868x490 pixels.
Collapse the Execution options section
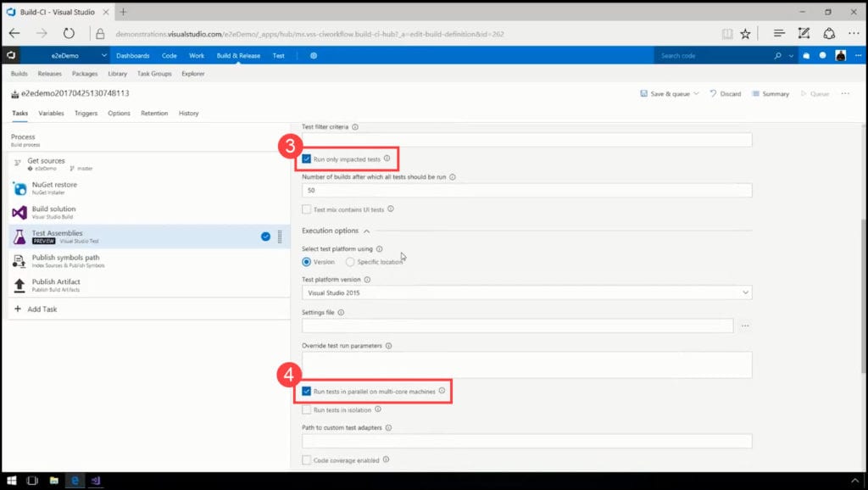pyautogui.click(x=366, y=231)
